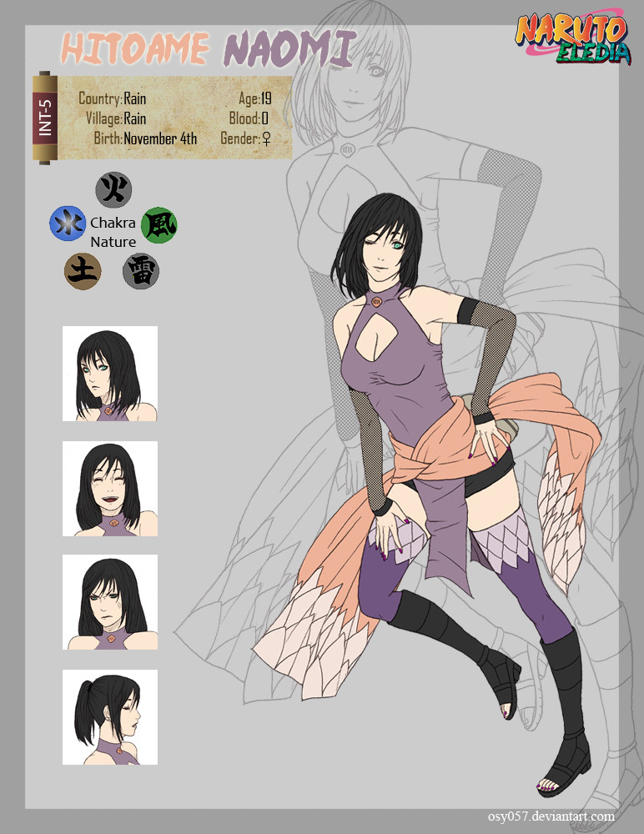Click the 'Birth:November 4th' entry

point(145,138)
